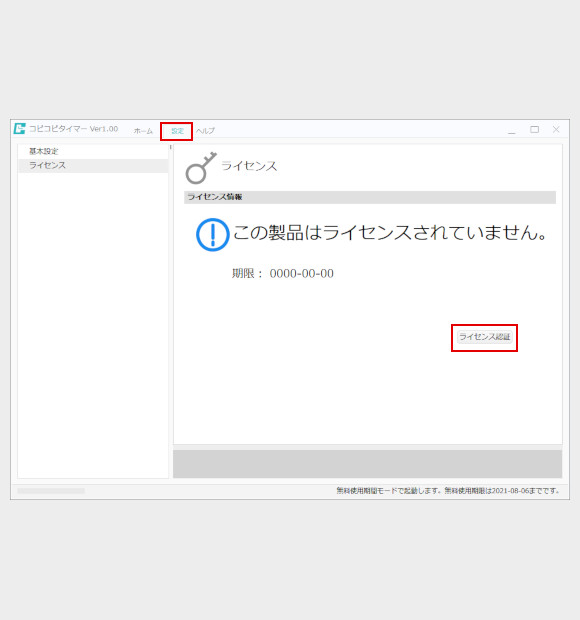Screen dimensions: 580x620
Task: Click the ライセンス heading beside the key
Action: [x=249, y=166]
